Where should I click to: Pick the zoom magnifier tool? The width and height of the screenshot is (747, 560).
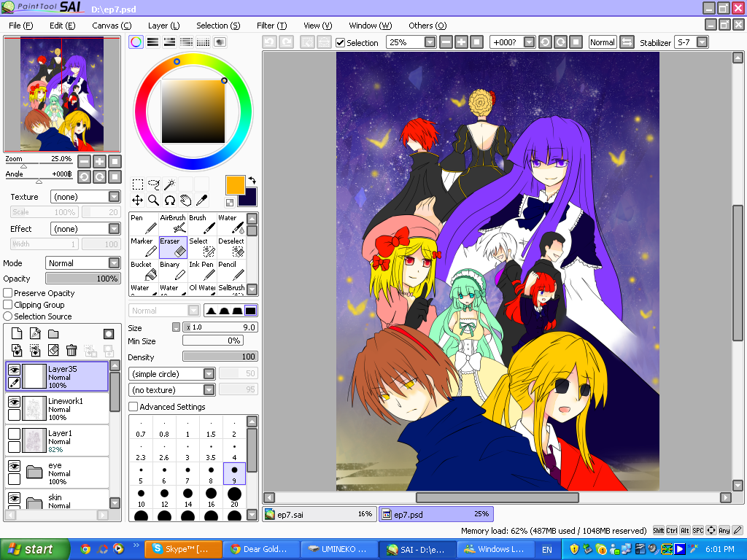point(153,201)
